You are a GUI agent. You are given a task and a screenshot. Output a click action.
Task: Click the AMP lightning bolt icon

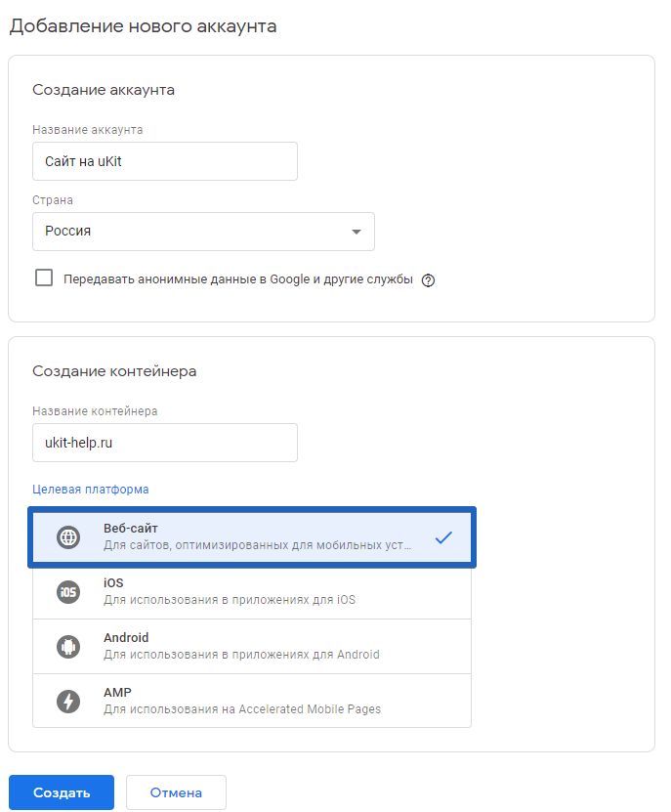pyautogui.click(x=68, y=701)
